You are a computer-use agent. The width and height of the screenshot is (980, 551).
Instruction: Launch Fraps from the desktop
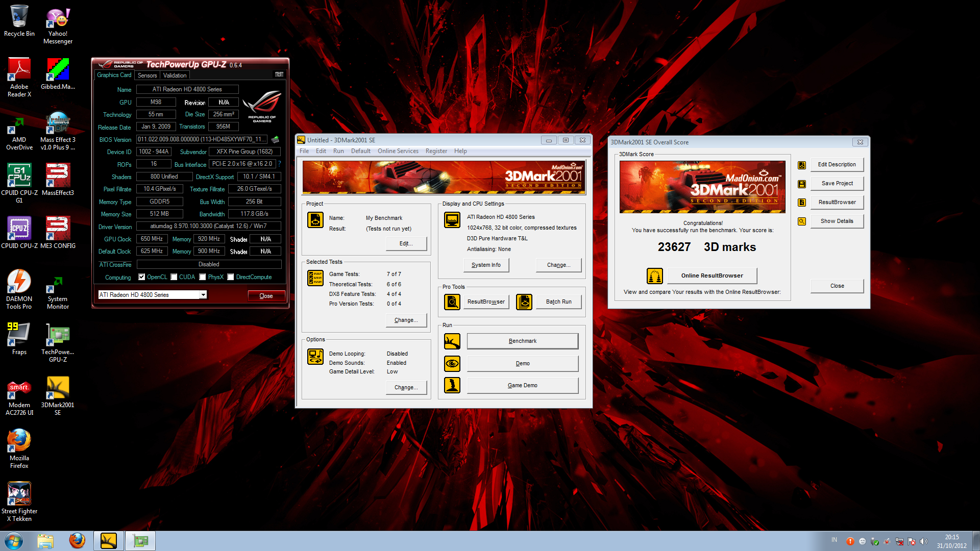click(19, 339)
